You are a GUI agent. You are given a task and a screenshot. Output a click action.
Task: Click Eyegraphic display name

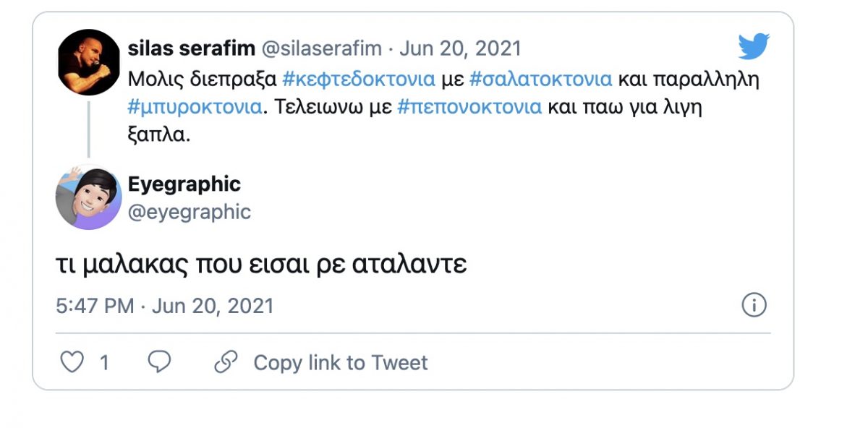[184, 184]
